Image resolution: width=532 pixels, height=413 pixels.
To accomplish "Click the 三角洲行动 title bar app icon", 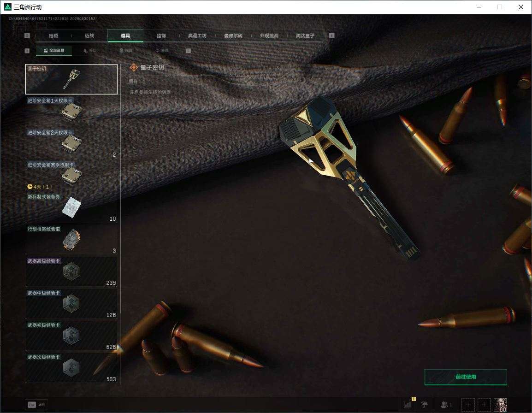I will [7, 7].
